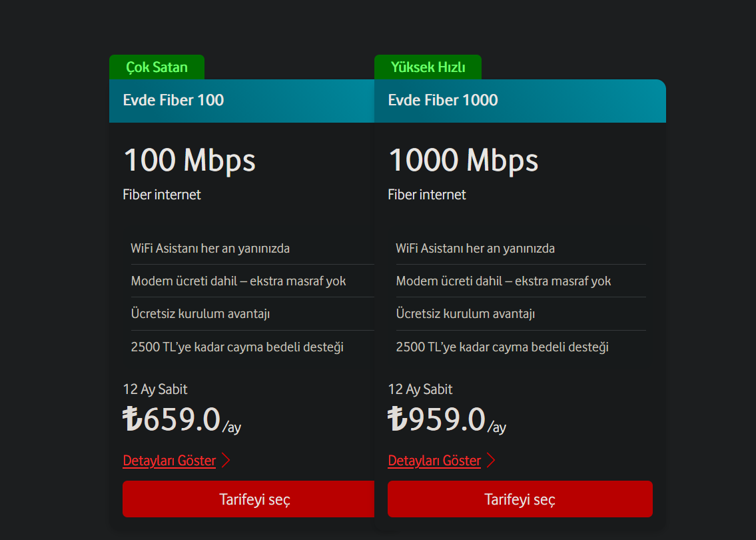Click Ücretsiz kurulum avantajı in the Fiber 100 card

(x=200, y=314)
